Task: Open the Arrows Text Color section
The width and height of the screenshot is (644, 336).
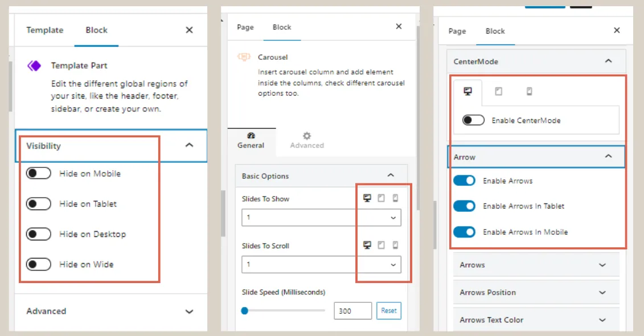Action: [536, 319]
